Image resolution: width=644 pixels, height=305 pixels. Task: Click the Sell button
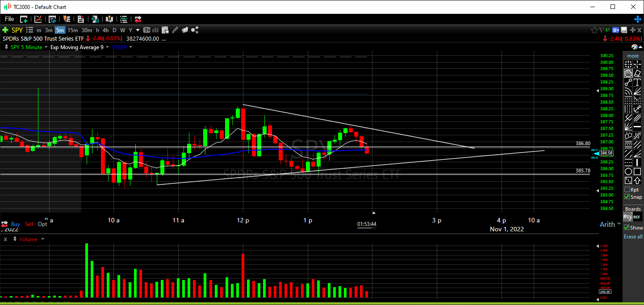(x=29, y=224)
